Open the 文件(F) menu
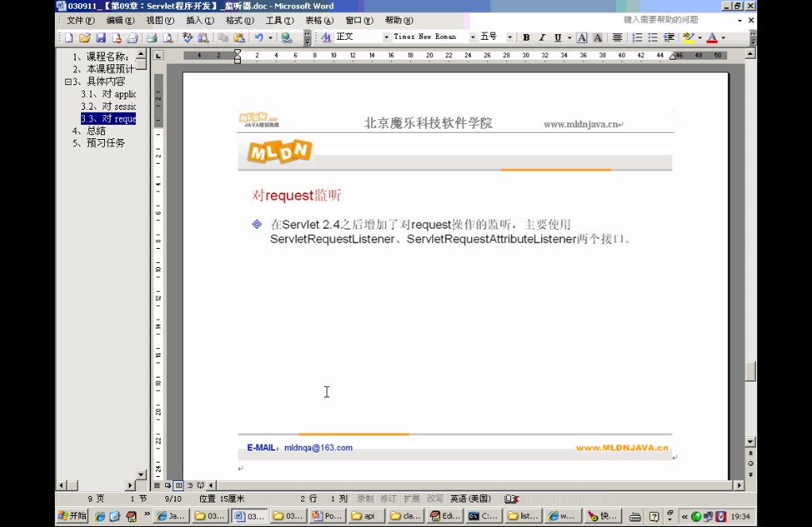812x527 pixels. [x=80, y=20]
